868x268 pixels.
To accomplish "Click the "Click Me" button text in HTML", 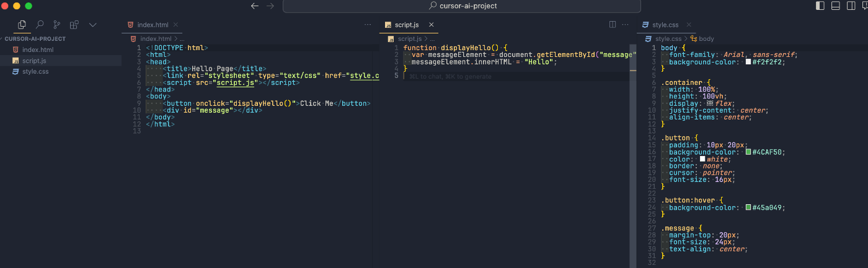I will [x=317, y=103].
